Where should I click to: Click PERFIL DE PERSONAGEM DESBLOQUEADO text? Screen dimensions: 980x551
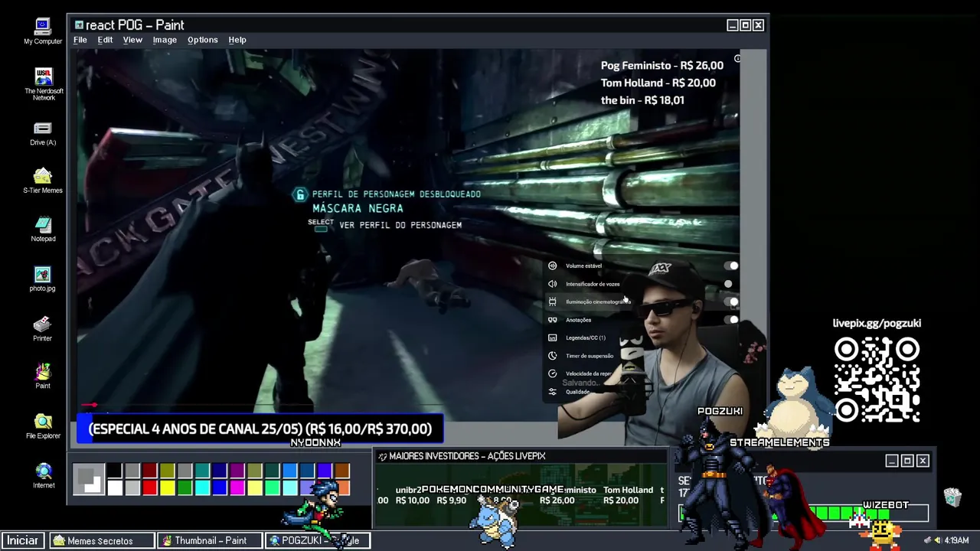point(397,194)
